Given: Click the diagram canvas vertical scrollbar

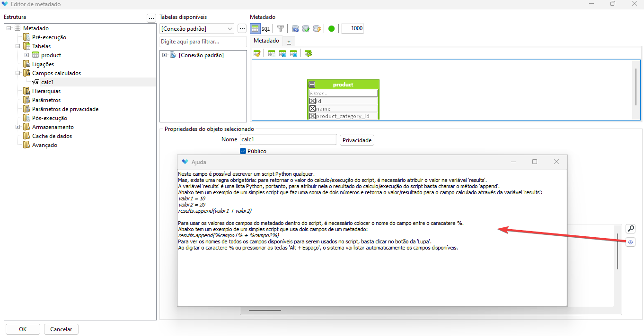Looking at the screenshot, I should 636,87.
